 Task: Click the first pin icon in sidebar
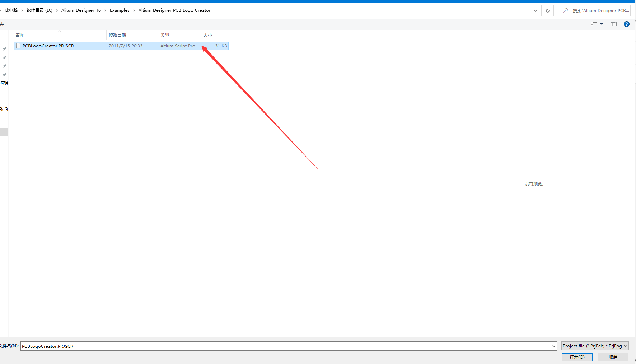click(5, 49)
